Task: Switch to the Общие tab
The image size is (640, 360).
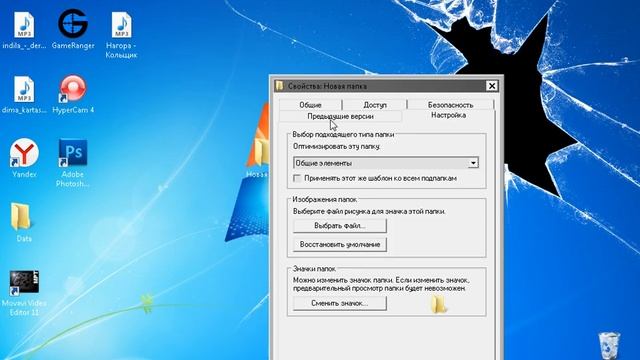Action: tap(310, 105)
